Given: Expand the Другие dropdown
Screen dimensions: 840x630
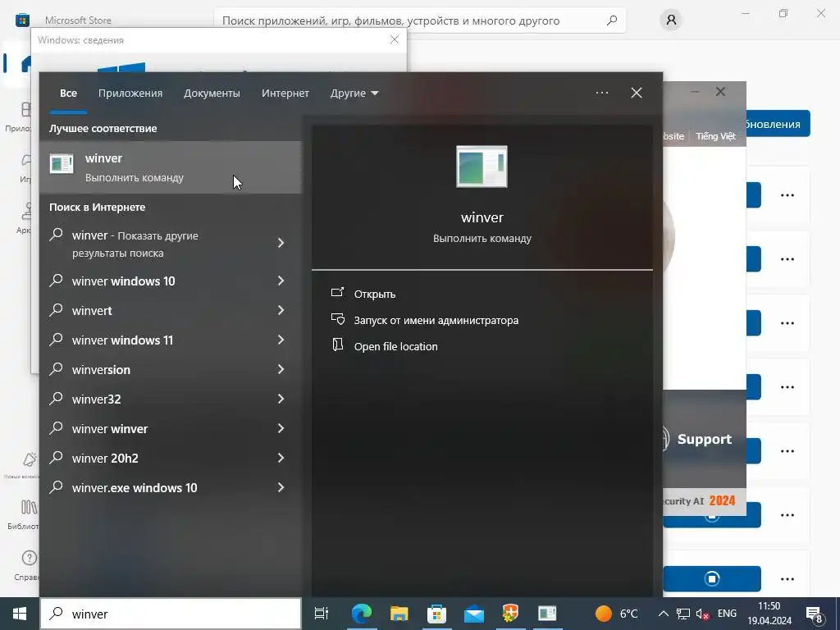Looking at the screenshot, I should (x=354, y=94).
